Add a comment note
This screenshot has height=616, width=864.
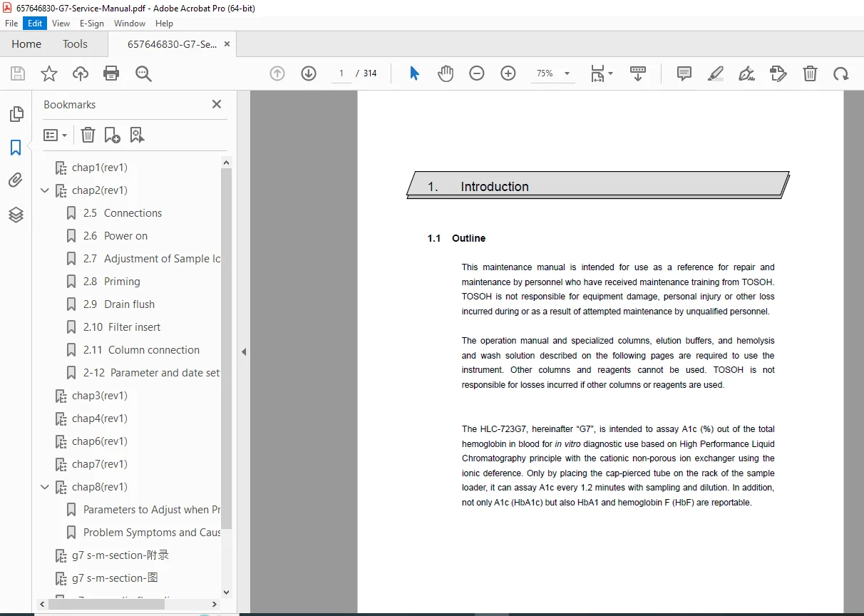pyautogui.click(x=684, y=73)
